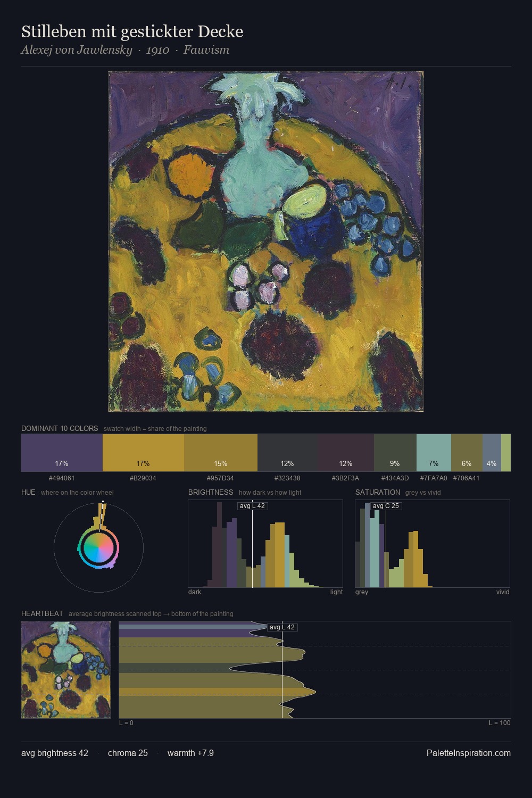Click the #B29034 hex label
The height and width of the screenshot is (798, 532).
pos(143,478)
